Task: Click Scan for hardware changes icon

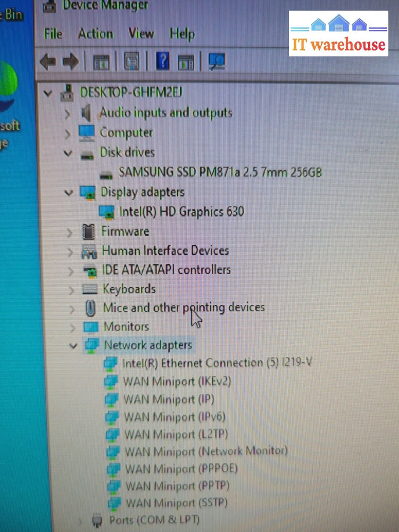Action: point(217,62)
